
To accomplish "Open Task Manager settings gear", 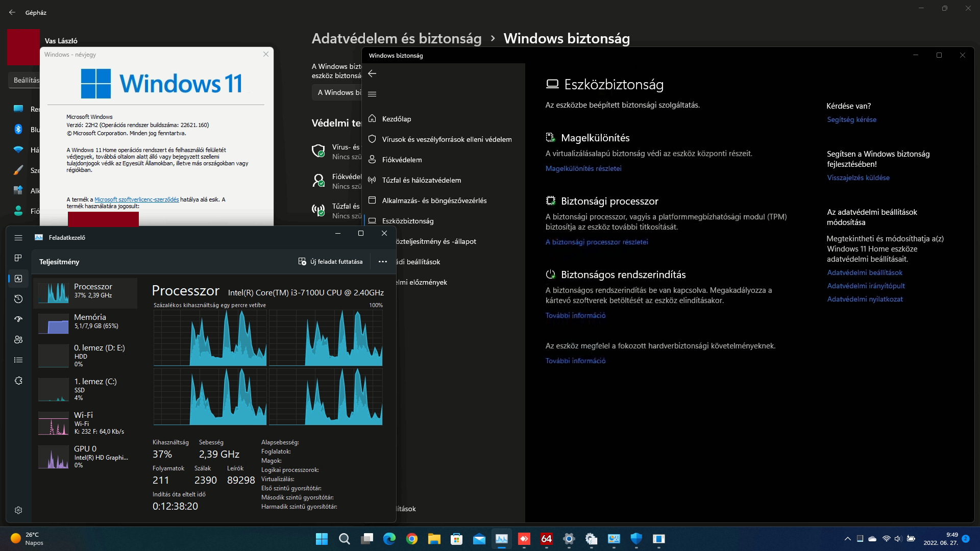I will coord(18,510).
